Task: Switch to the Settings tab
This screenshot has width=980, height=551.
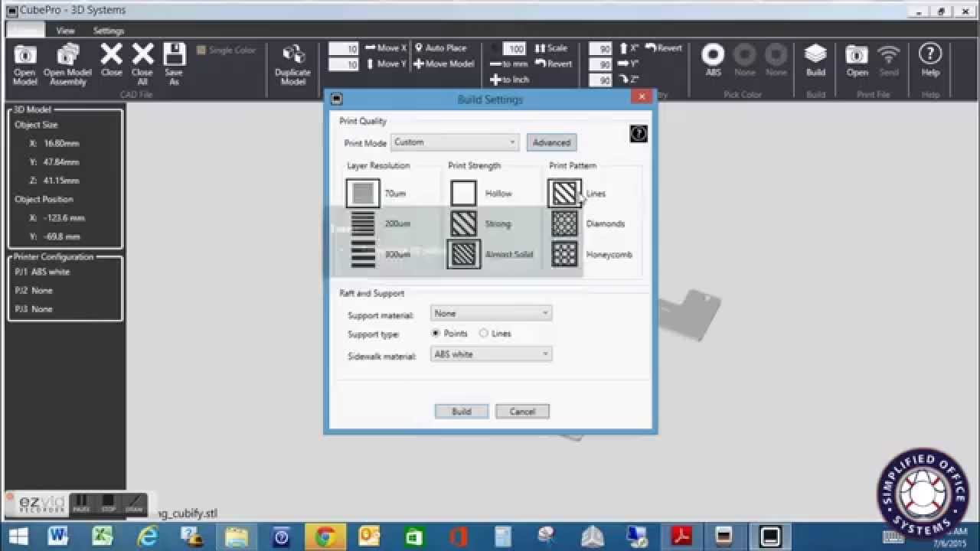Action: [x=109, y=31]
